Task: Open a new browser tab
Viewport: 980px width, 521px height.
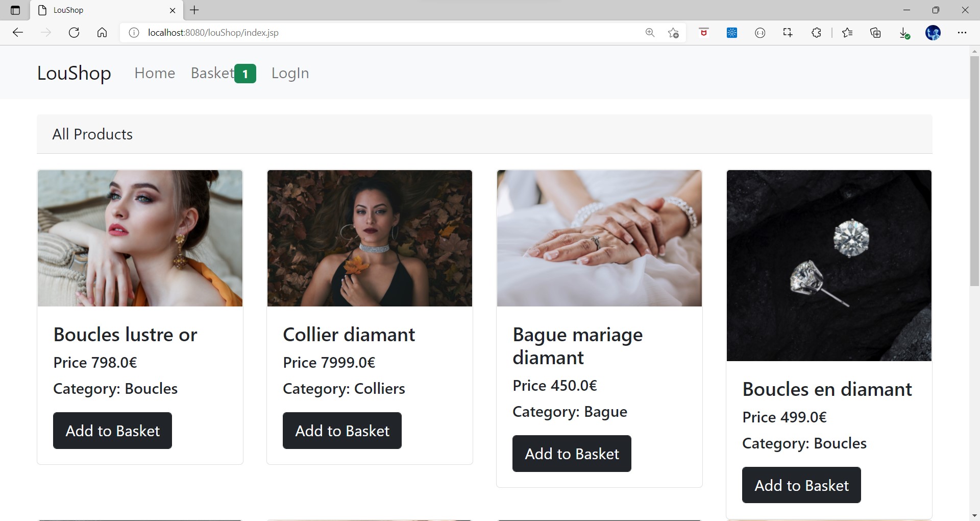Action: pos(194,10)
